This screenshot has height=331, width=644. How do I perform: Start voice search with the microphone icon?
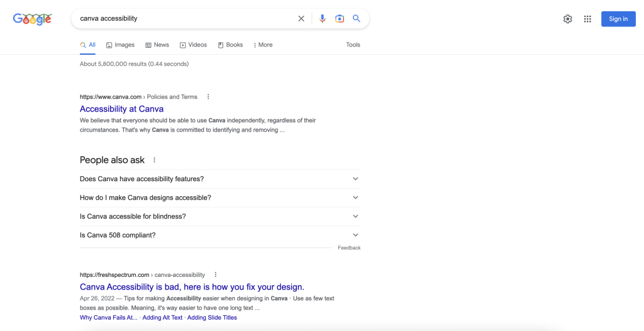[x=323, y=18]
